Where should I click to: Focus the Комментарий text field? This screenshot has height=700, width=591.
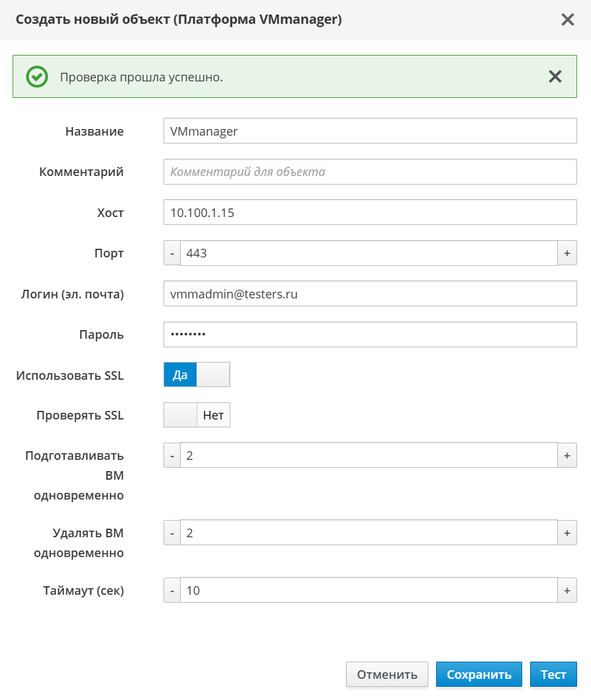(x=370, y=172)
